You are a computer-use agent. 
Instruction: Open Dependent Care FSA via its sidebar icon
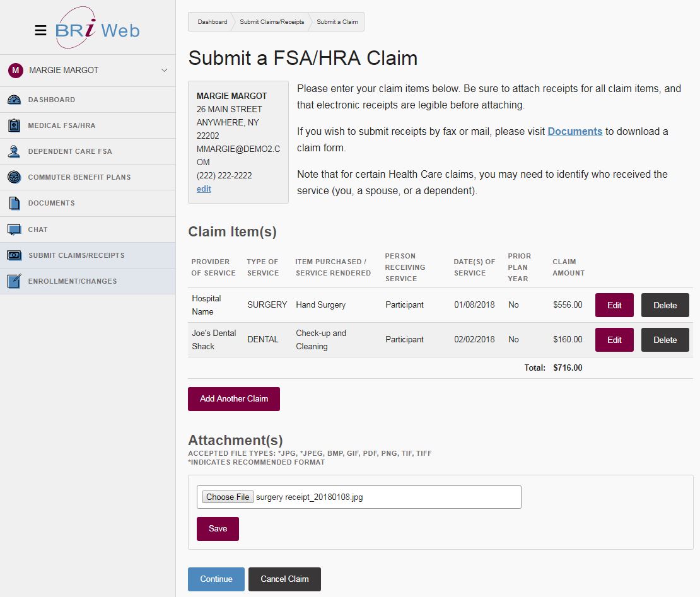[x=15, y=151]
